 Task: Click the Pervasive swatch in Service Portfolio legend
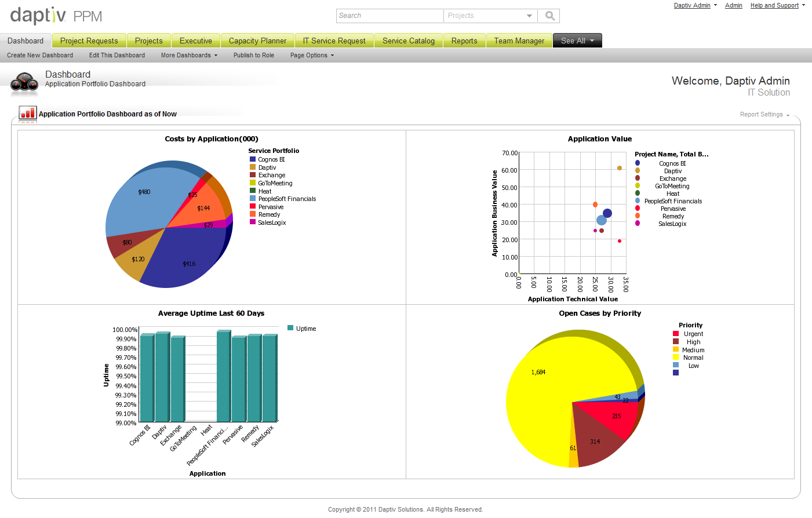tap(253, 206)
